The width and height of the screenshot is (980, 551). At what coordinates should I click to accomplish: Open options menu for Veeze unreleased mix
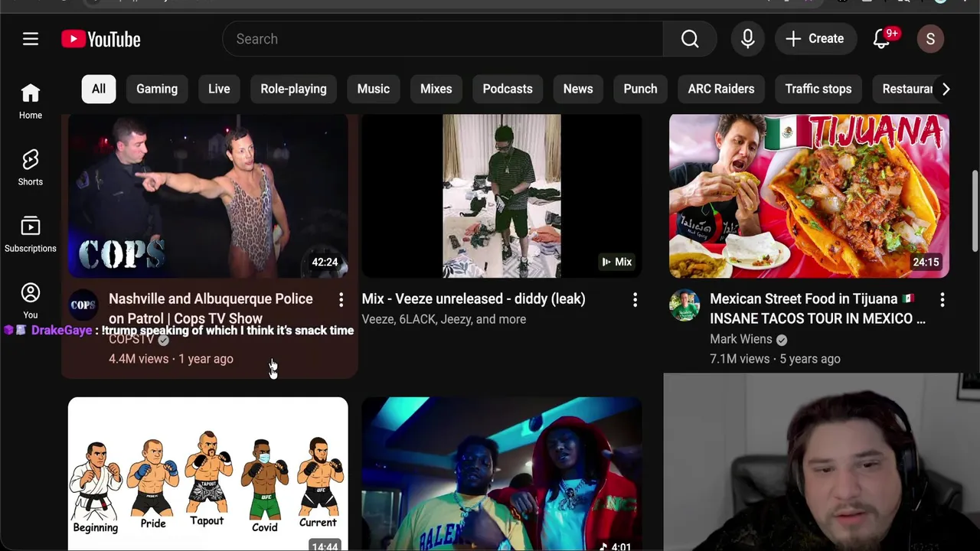point(635,300)
